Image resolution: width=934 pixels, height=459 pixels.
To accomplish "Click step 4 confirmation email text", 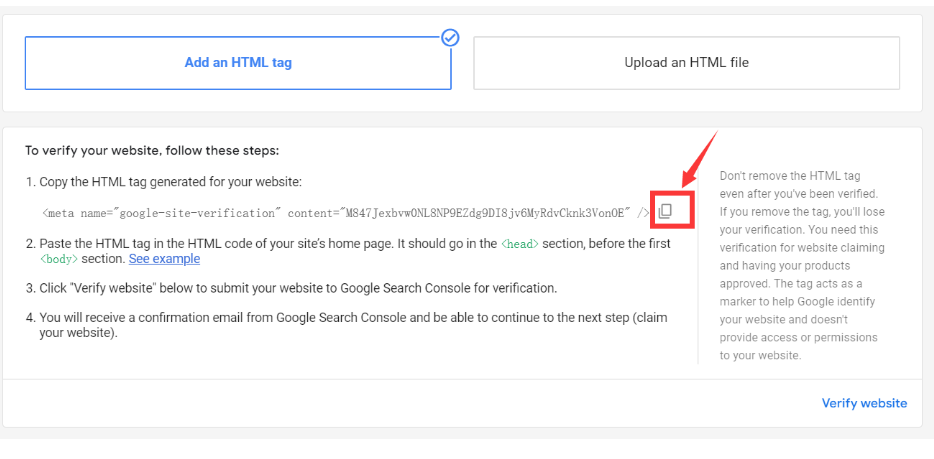I will pyautogui.click(x=350, y=318).
